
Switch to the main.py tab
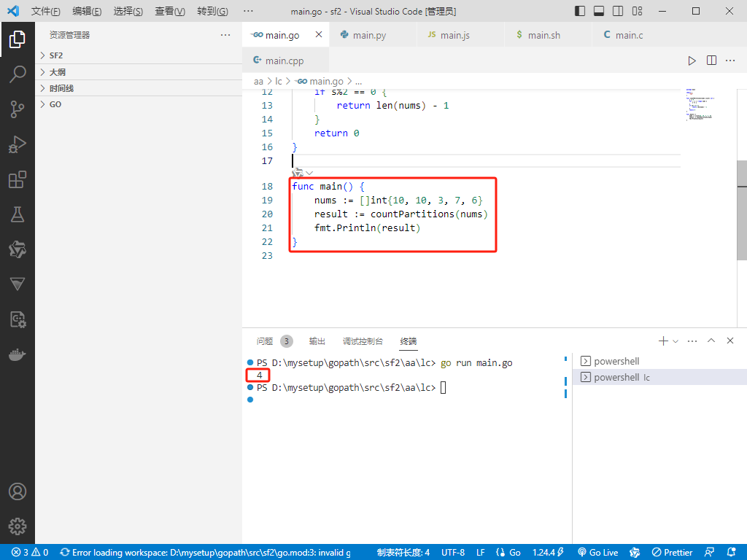click(x=373, y=35)
